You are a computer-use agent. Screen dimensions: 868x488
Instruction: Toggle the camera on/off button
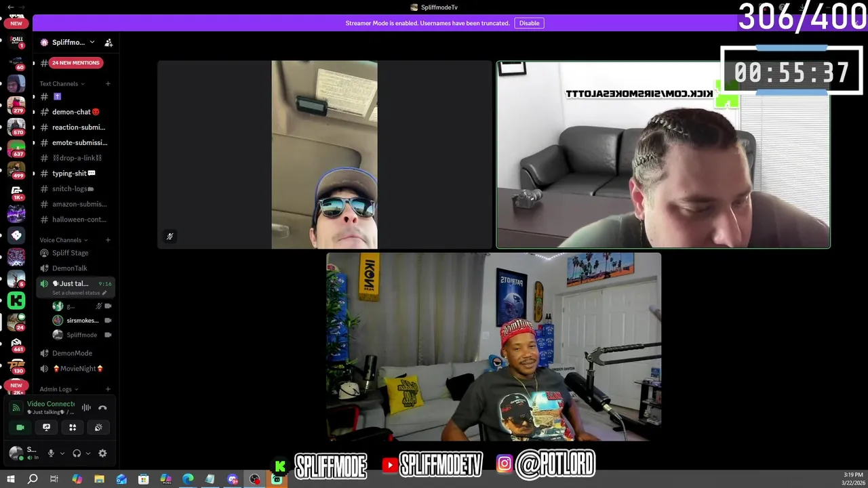tap(20, 427)
